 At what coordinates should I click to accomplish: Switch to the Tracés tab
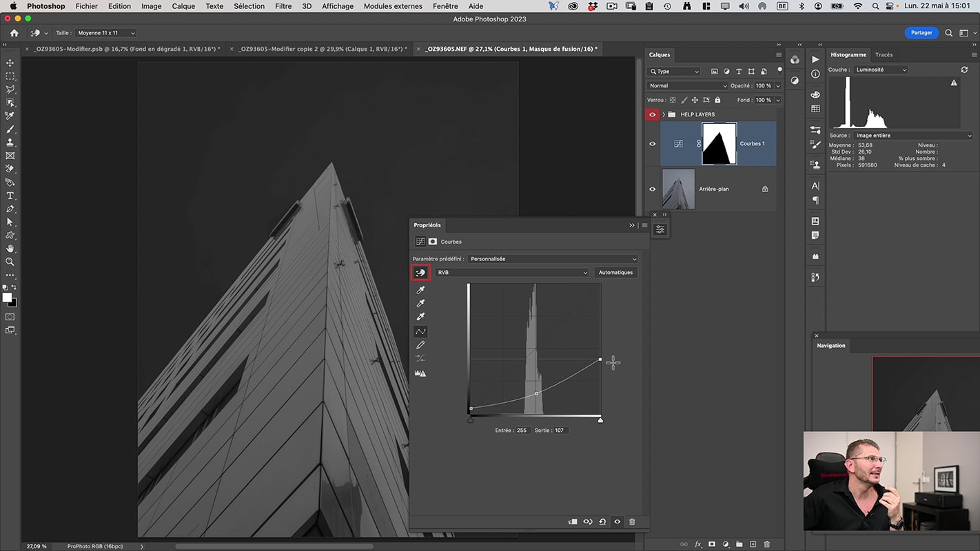[x=884, y=54]
